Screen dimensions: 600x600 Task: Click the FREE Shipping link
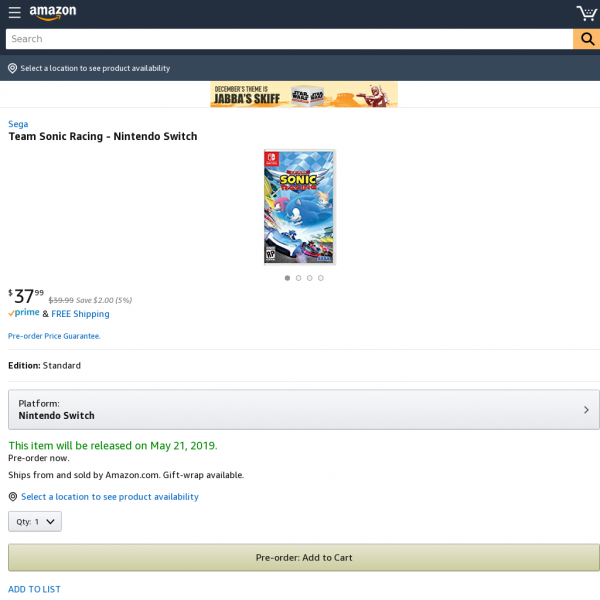point(80,314)
